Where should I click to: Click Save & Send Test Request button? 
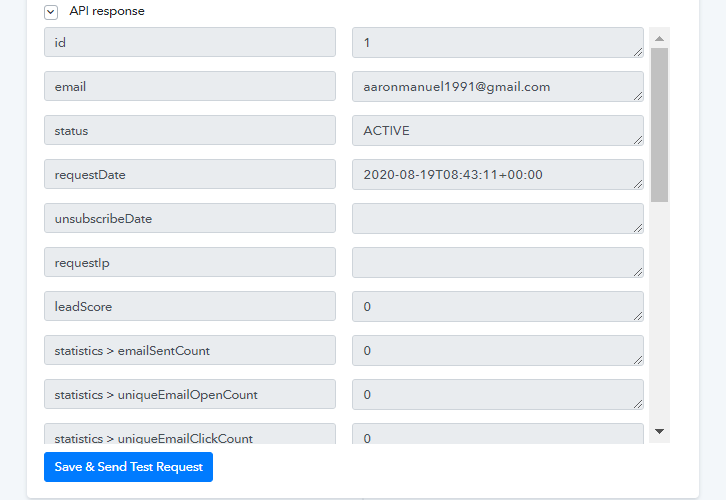pyautogui.click(x=128, y=467)
